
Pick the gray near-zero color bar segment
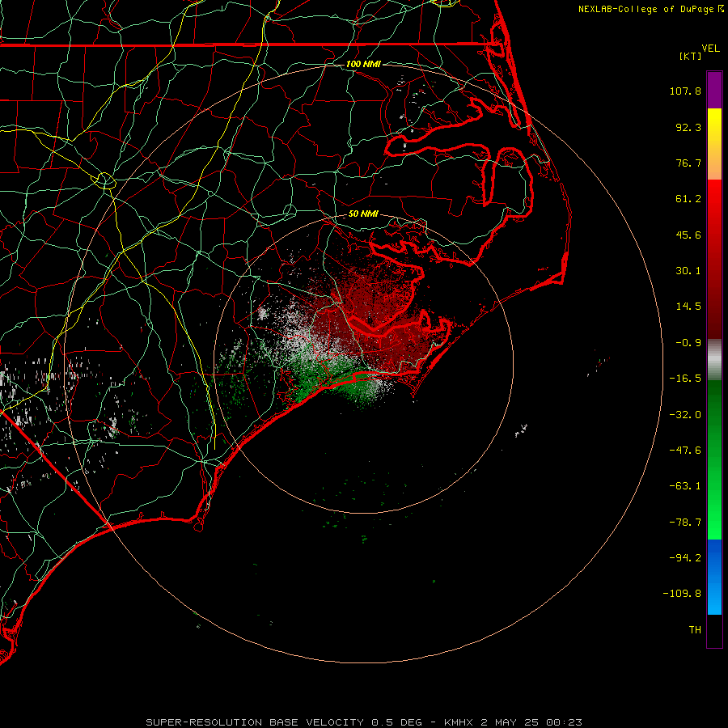[x=714, y=360]
